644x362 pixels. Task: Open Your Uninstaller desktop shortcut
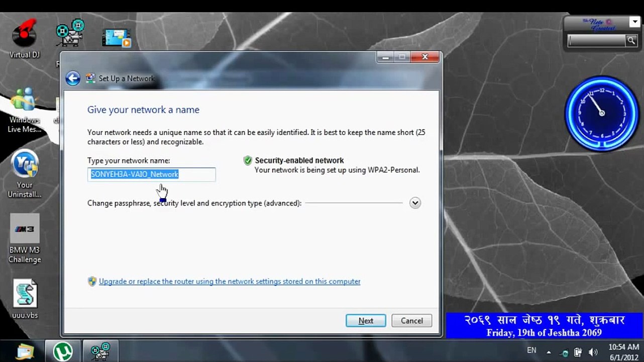[x=24, y=174]
